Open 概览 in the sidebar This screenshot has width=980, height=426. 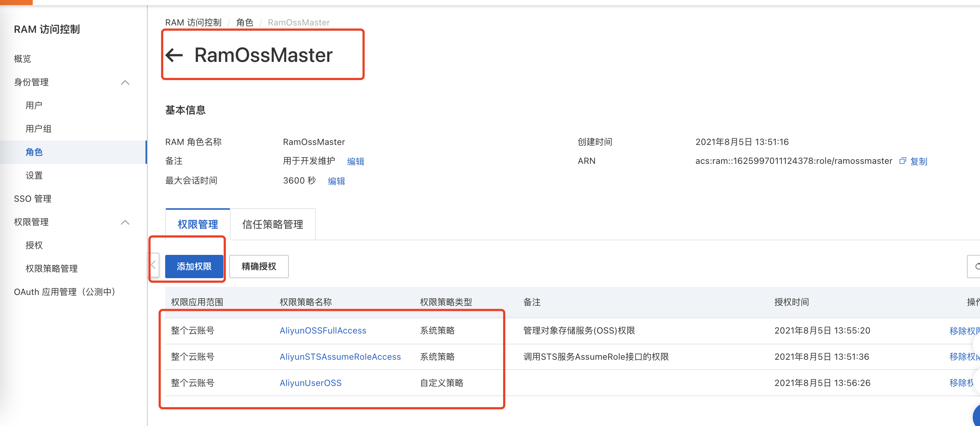23,59
